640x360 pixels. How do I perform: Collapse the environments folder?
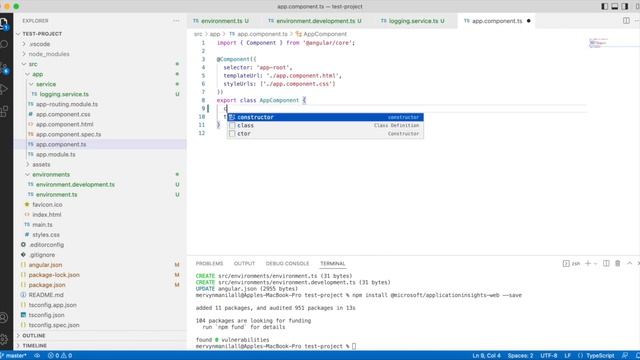tap(100, 174)
